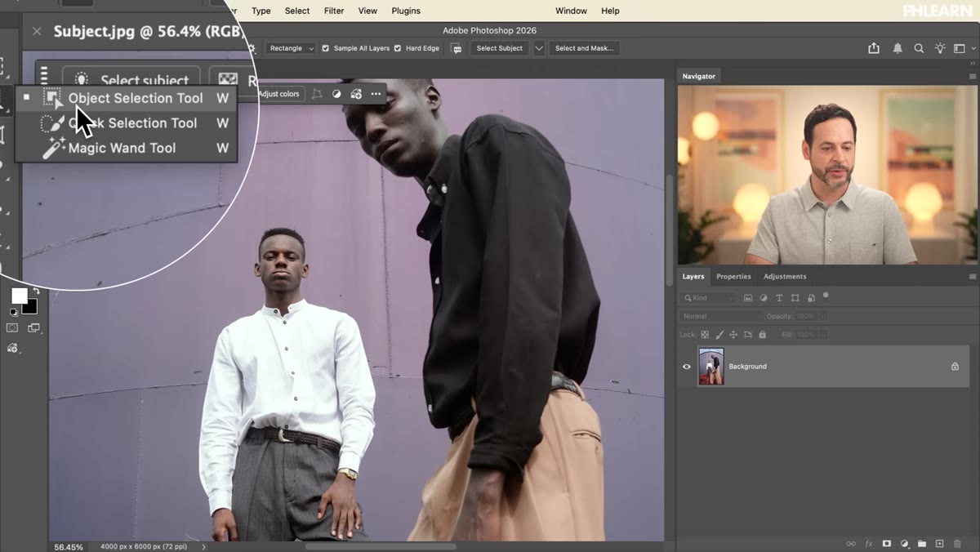Click the generative fill icon in contextual taskbar
Screen dimensions: 980x552
coord(356,94)
